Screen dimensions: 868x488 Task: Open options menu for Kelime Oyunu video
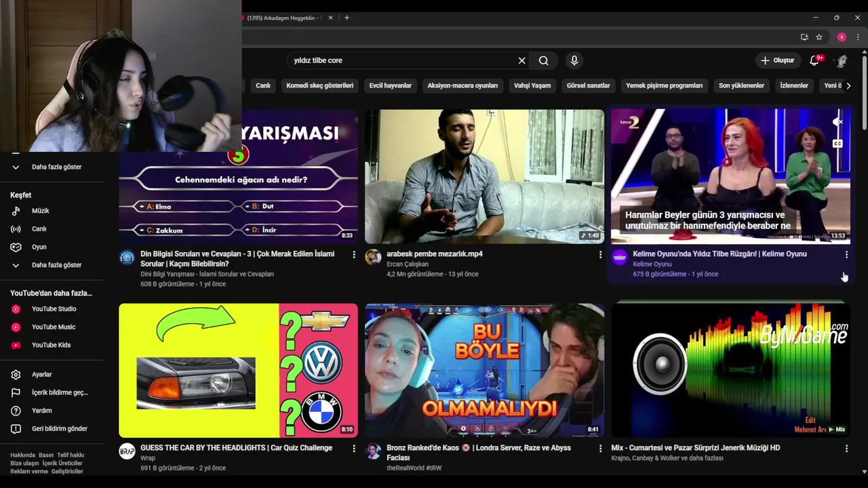click(846, 254)
